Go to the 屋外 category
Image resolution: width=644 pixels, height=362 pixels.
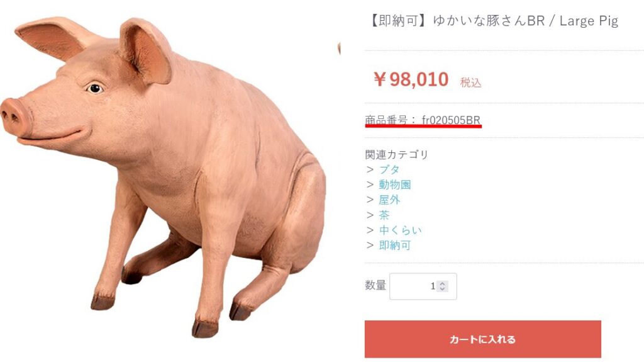click(x=389, y=200)
